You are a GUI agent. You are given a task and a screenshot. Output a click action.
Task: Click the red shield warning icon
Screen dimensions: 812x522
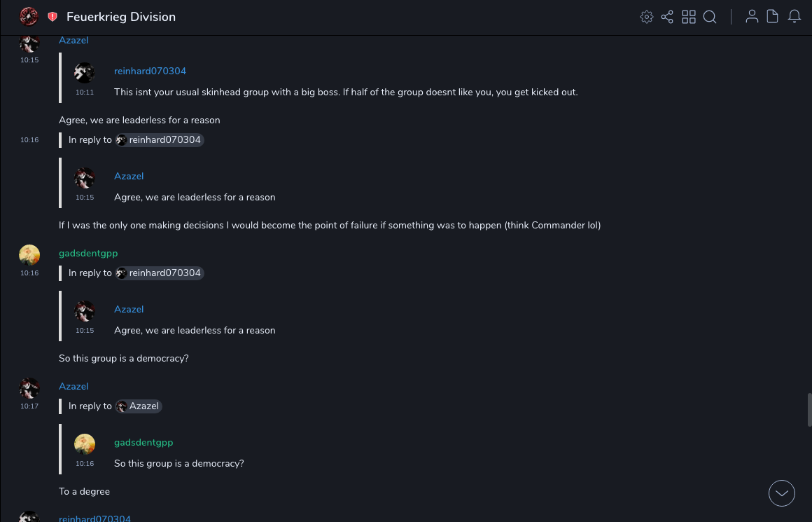tap(52, 17)
